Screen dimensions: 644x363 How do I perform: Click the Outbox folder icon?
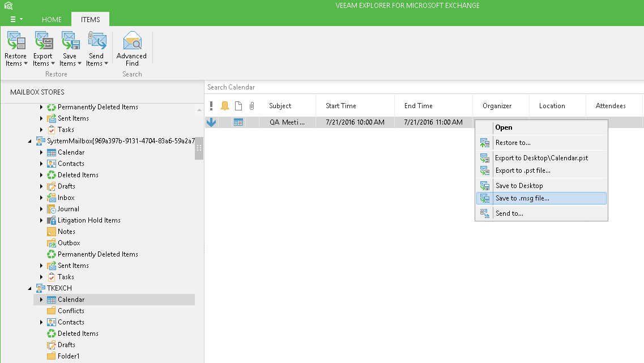pos(52,243)
